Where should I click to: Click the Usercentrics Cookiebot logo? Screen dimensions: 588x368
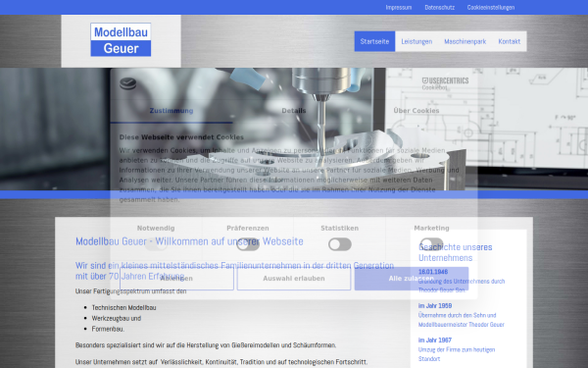point(445,83)
